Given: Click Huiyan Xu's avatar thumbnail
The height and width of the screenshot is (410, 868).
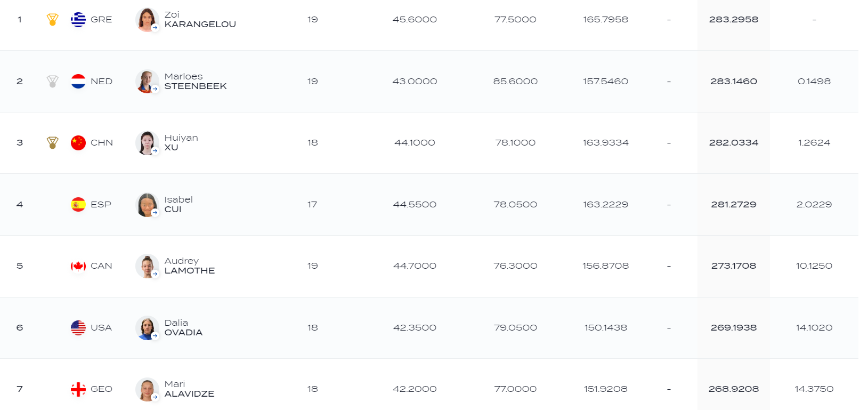Looking at the screenshot, I should coord(147,143).
